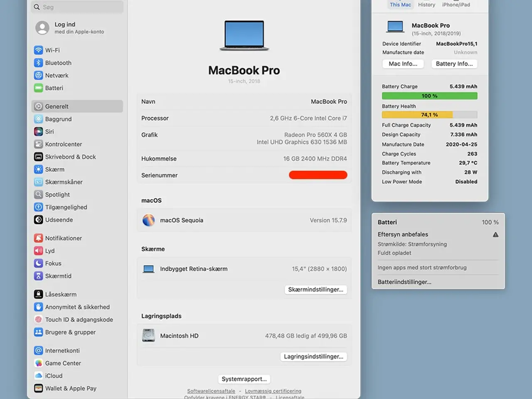Select the Udseende icon

point(38,220)
